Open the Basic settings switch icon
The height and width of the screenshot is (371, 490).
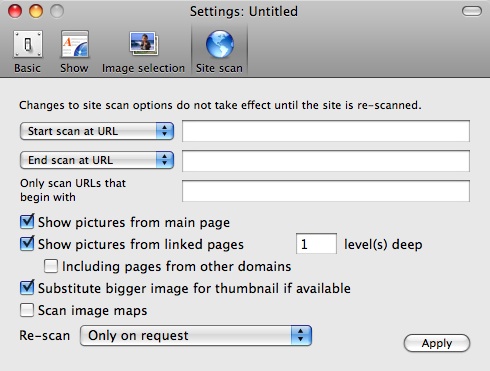pyautogui.click(x=28, y=44)
